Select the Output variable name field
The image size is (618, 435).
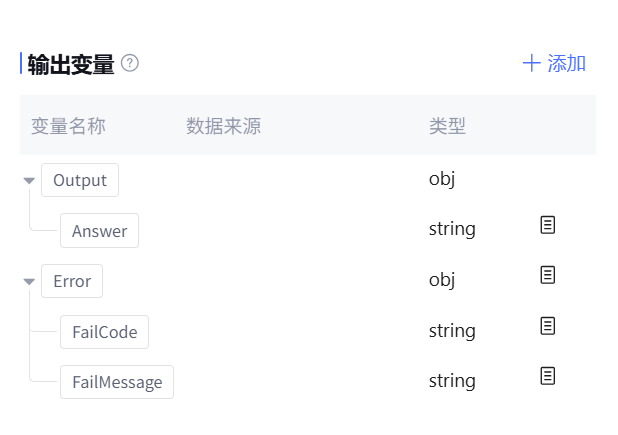click(x=80, y=181)
